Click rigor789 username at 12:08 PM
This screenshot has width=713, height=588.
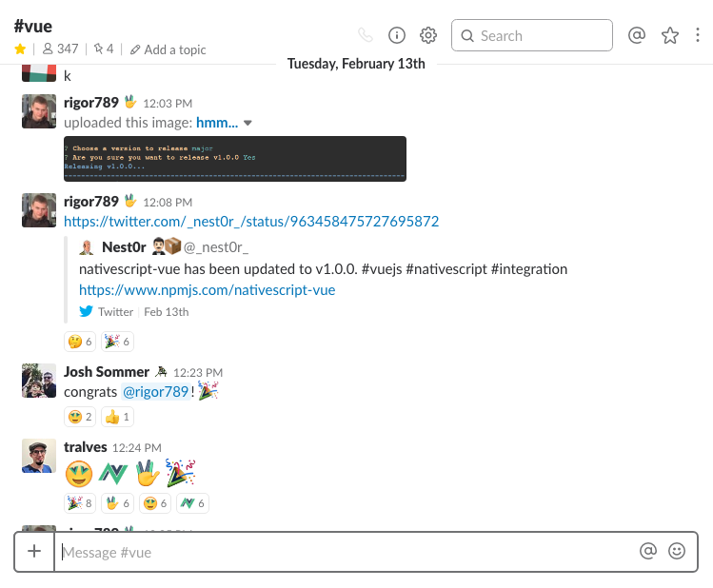point(91,202)
